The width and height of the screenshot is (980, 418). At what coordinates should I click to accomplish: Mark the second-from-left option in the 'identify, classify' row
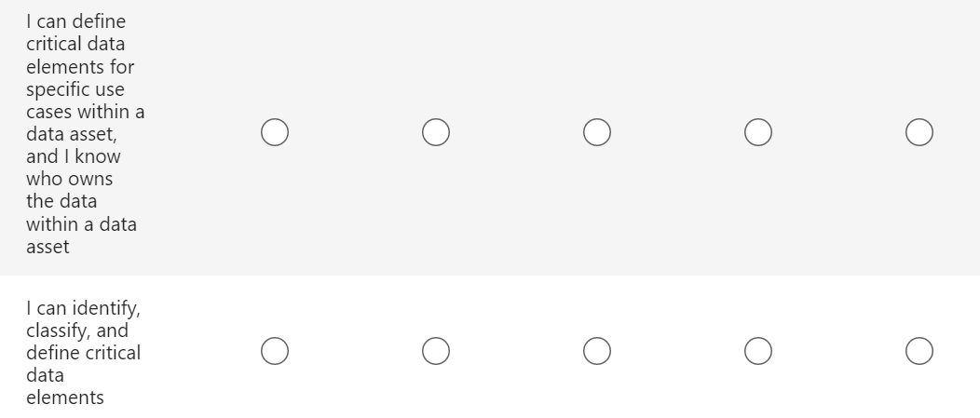(x=435, y=351)
